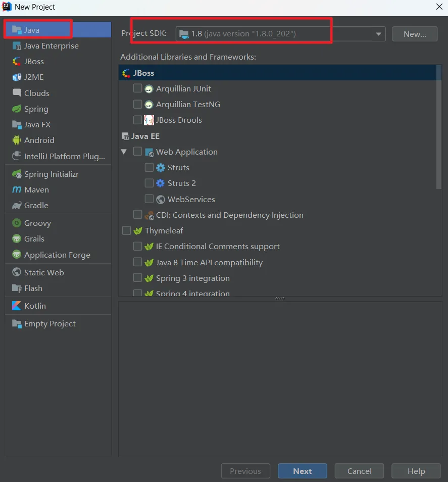Select the Grails icon project type
This screenshot has width=448, height=482.
pyautogui.click(x=17, y=238)
